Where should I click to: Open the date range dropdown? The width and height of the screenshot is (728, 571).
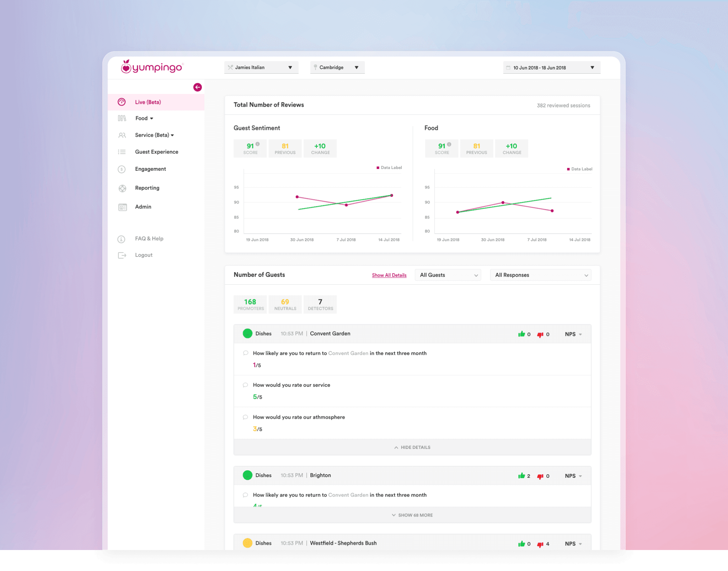point(551,68)
